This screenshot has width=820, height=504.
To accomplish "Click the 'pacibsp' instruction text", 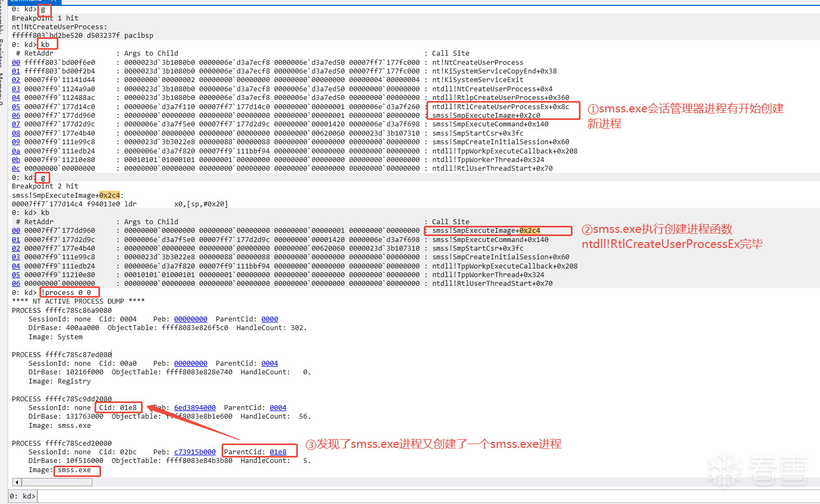I will (x=139, y=36).
